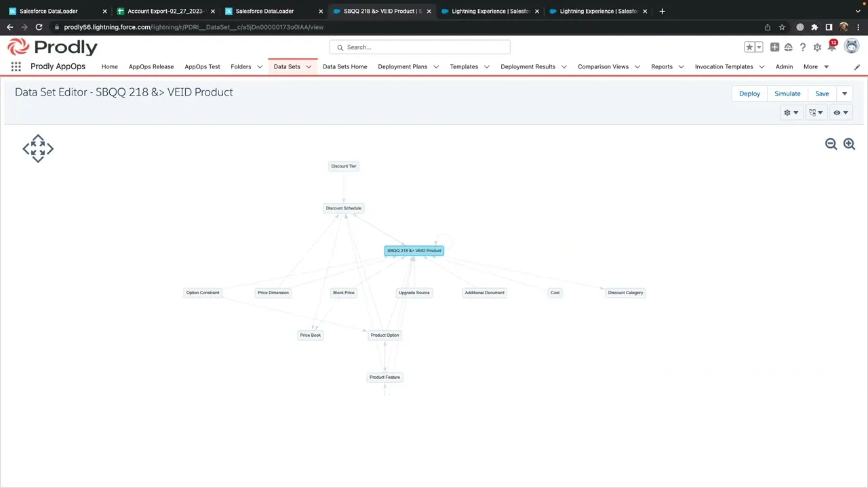
Task: Click the Search field
Action: pos(420,47)
